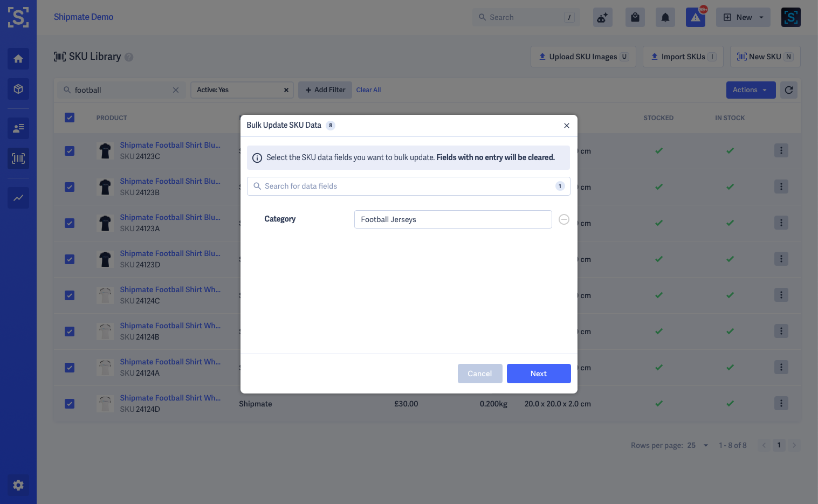Click the Category field text box
The image size is (818, 504).
click(453, 219)
